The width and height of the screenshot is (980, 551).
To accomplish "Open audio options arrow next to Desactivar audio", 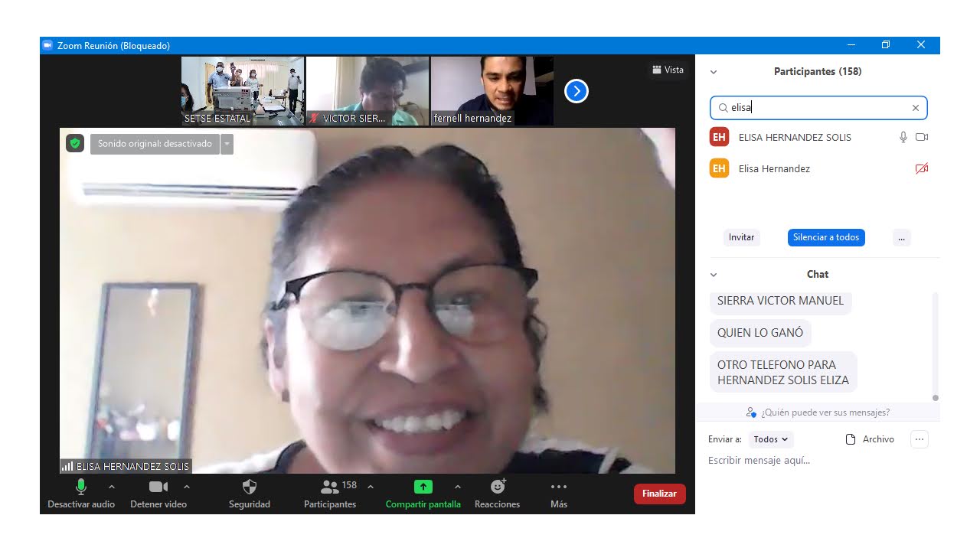I will (112, 487).
